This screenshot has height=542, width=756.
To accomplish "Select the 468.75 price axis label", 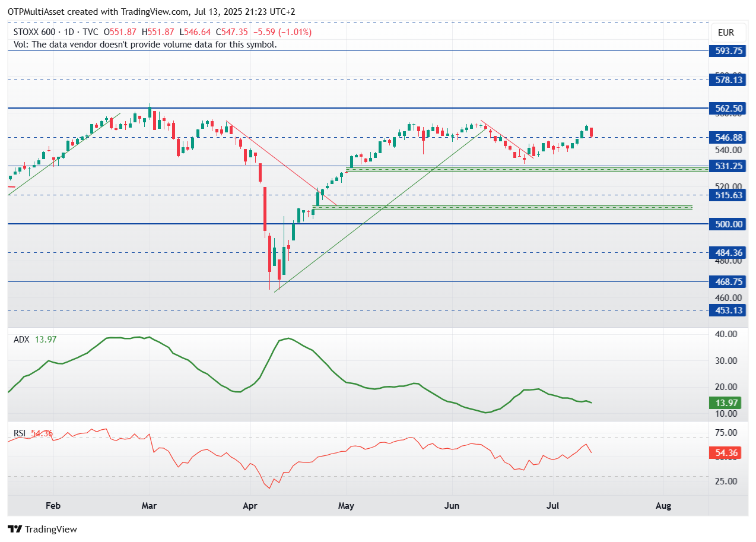I will tap(727, 282).
